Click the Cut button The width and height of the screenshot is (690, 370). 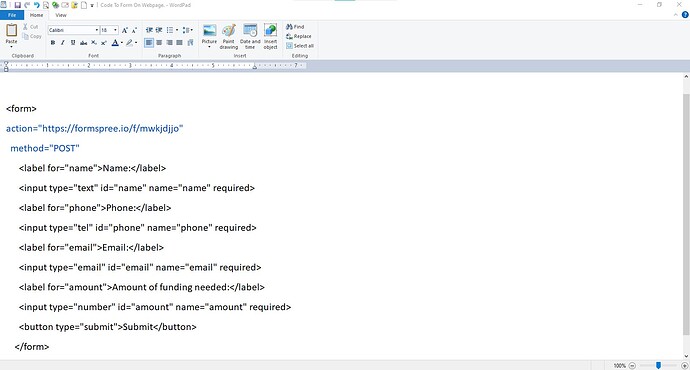click(31, 27)
